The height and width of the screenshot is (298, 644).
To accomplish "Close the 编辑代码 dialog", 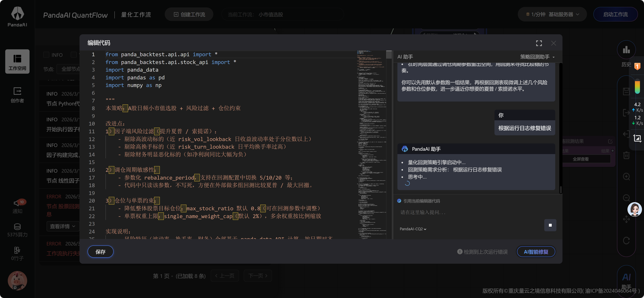I will 554,43.
